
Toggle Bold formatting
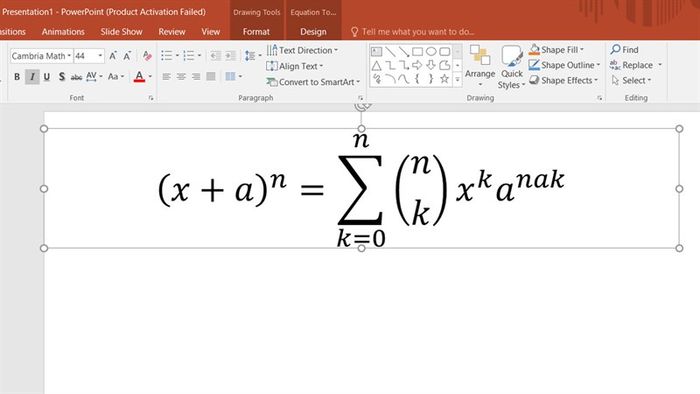(17, 77)
